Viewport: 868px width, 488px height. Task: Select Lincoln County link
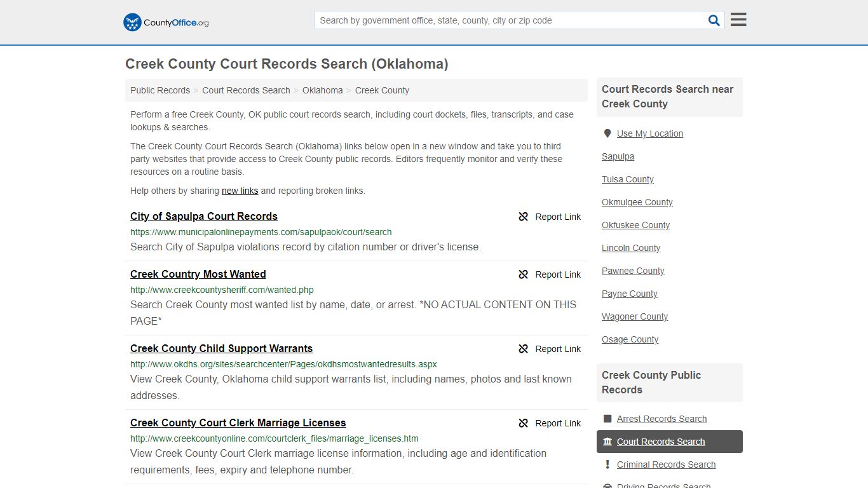click(x=631, y=248)
